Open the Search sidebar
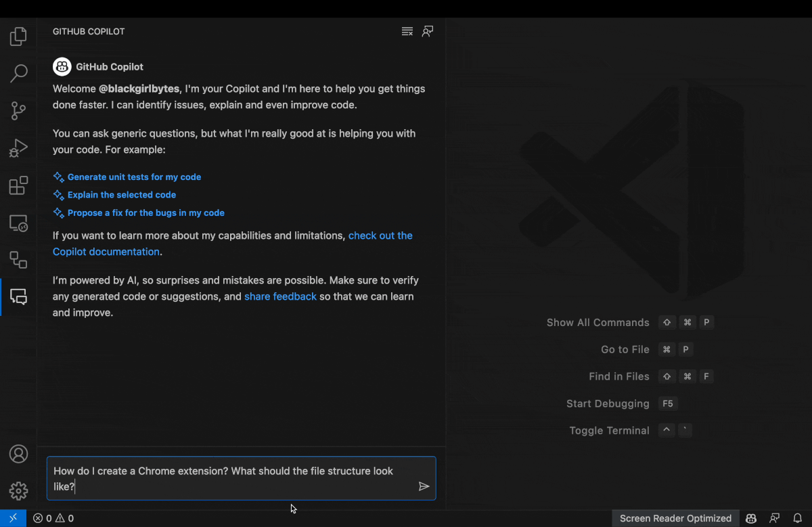812x527 pixels. click(x=18, y=73)
